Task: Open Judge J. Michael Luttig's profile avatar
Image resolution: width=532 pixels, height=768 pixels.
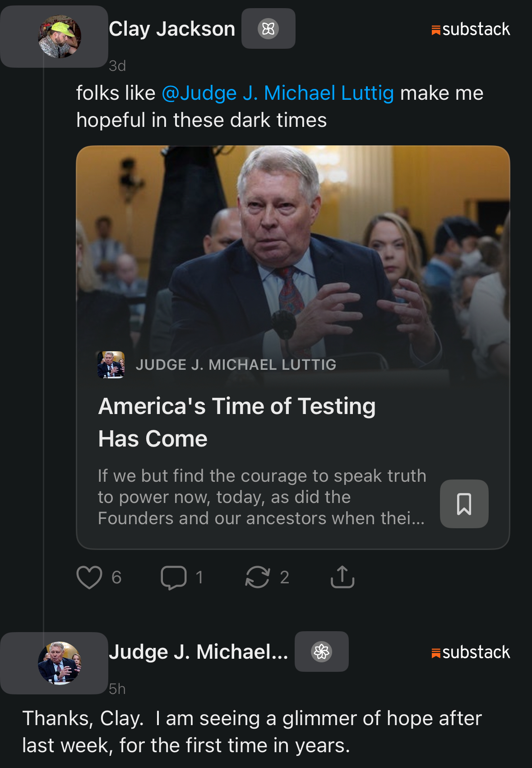Action: pyautogui.click(x=60, y=663)
